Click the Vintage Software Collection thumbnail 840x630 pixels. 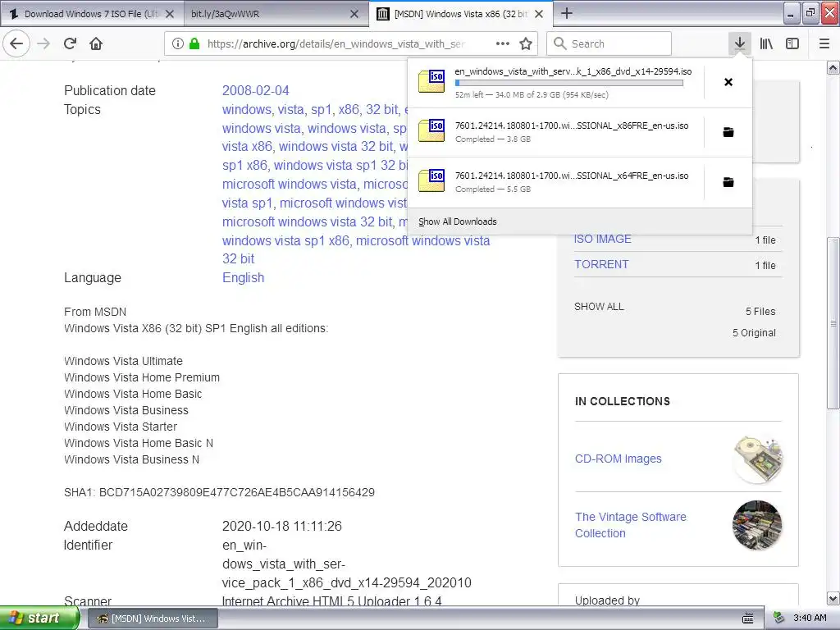[x=757, y=526]
